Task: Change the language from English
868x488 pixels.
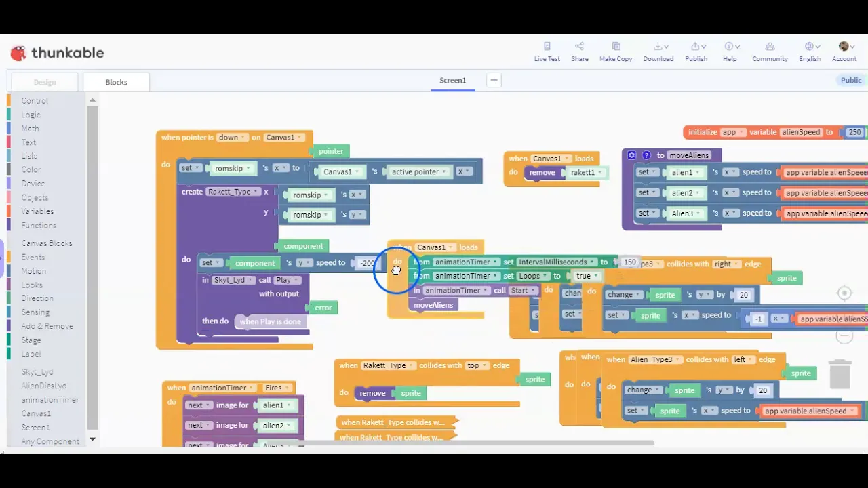Action: pos(810,52)
